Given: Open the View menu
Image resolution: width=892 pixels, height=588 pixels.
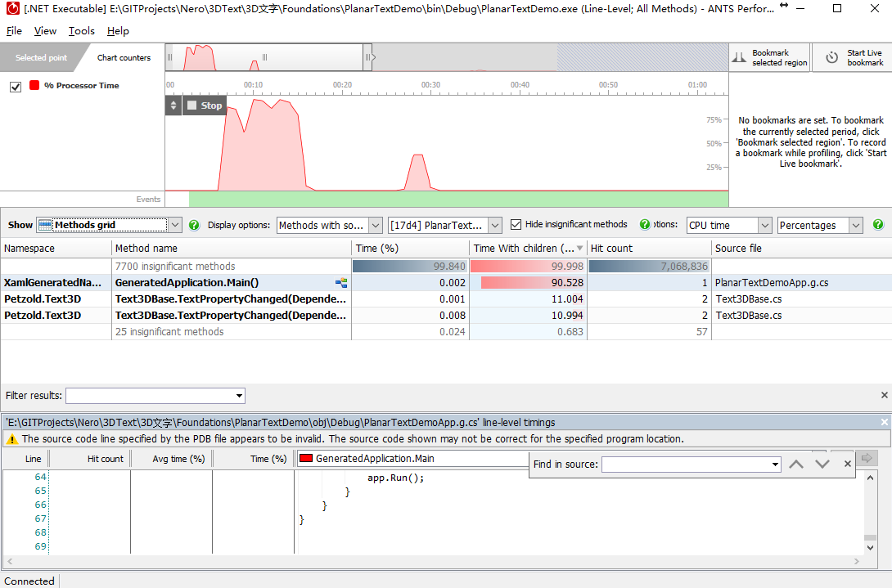Looking at the screenshot, I should point(45,31).
